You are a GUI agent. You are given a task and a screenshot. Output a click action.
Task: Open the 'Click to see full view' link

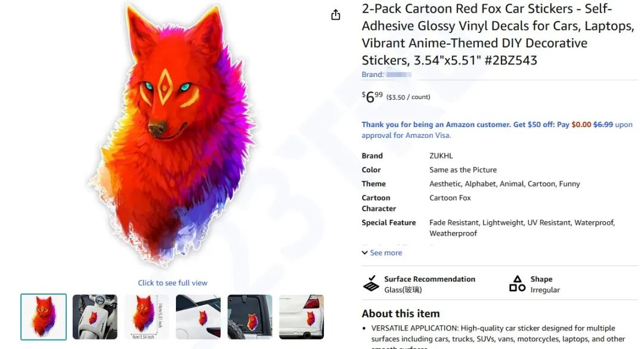tap(173, 283)
